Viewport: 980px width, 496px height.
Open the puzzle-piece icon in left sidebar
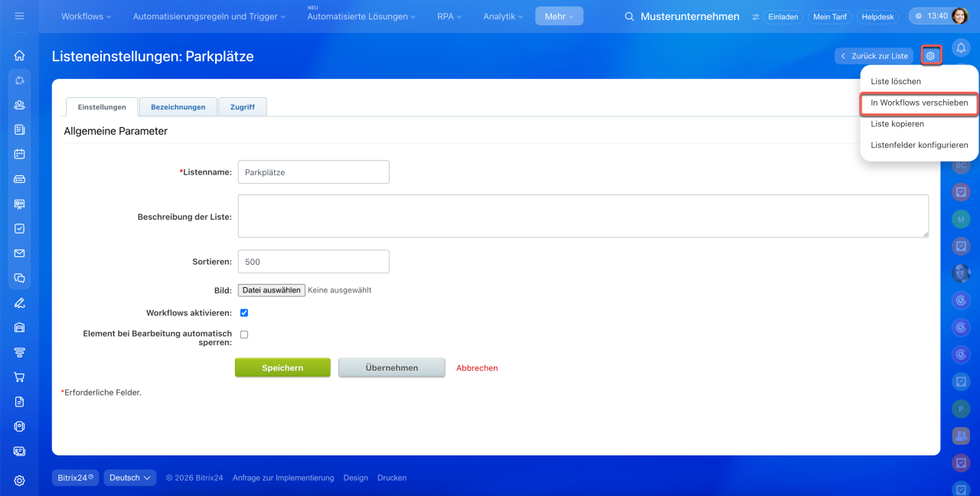[19, 80]
